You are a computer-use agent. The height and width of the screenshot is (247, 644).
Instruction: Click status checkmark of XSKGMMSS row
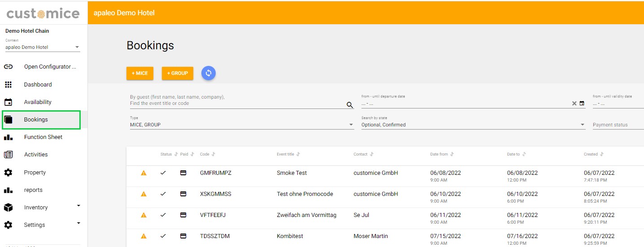pyautogui.click(x=163, y=194)
